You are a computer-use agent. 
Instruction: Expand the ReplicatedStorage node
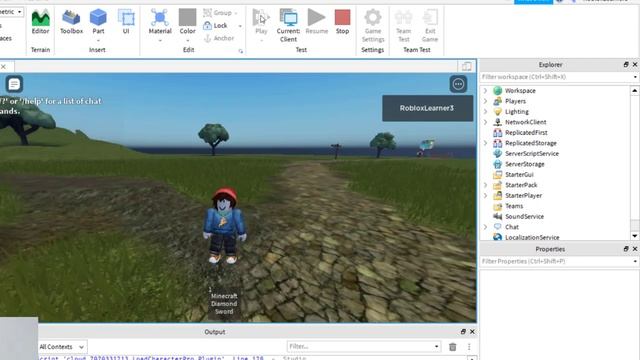click(485, 143)
